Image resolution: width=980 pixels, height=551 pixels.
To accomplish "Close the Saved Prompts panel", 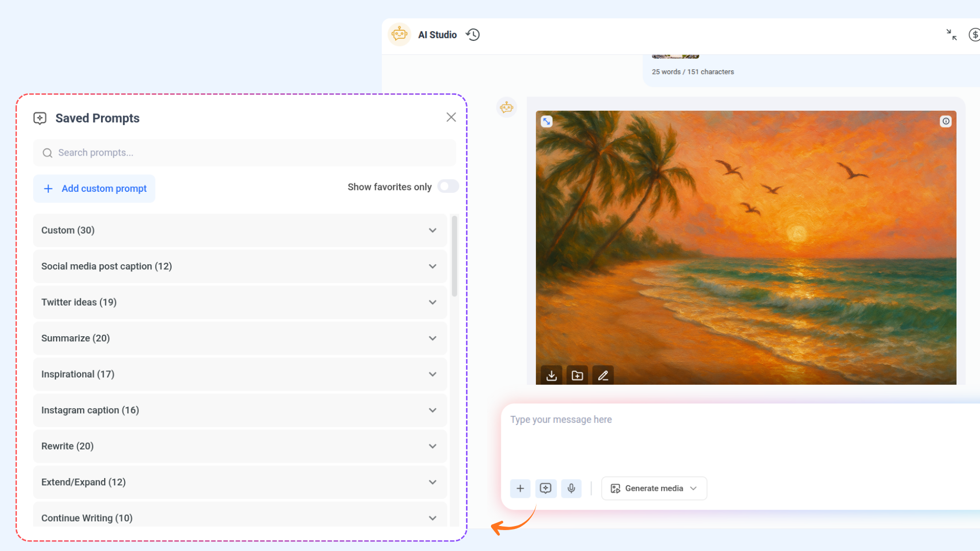I will coord(451,117).
